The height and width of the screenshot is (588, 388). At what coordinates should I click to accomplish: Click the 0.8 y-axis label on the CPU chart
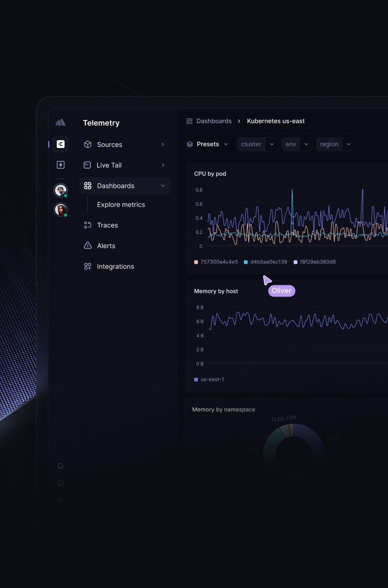tap(199, 190)
